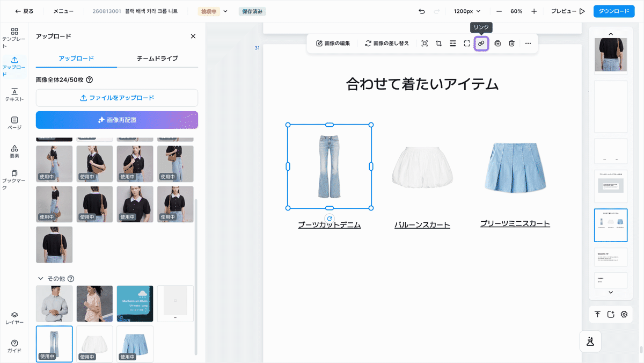The image size is (644, 363).
Task: Collapse the その他 section
Action: [x=41, y=279]
